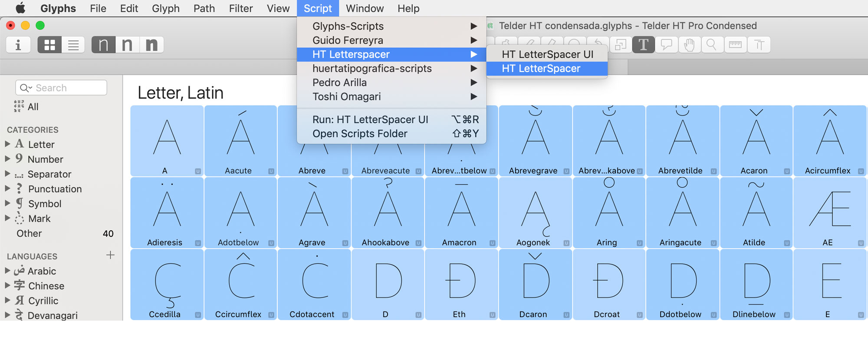Choose Open Scripts Folder
This screenshot has height=338, width=868.
[391, 134]
